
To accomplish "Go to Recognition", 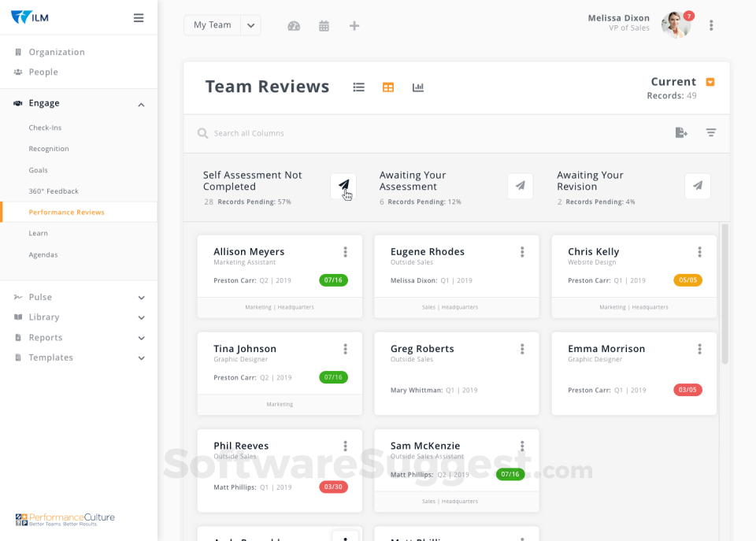I will [49, 149].
